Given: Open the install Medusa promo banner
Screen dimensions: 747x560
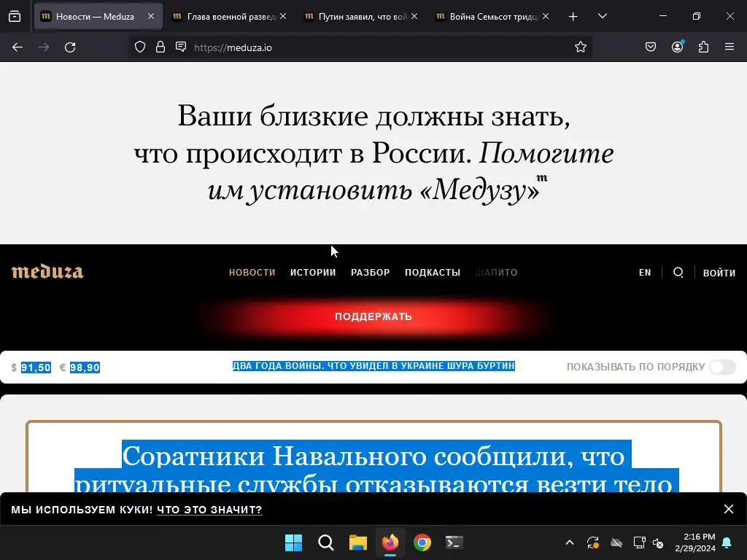Looking at the screenshot, I should pyautogui.click(x=373, y=153).
